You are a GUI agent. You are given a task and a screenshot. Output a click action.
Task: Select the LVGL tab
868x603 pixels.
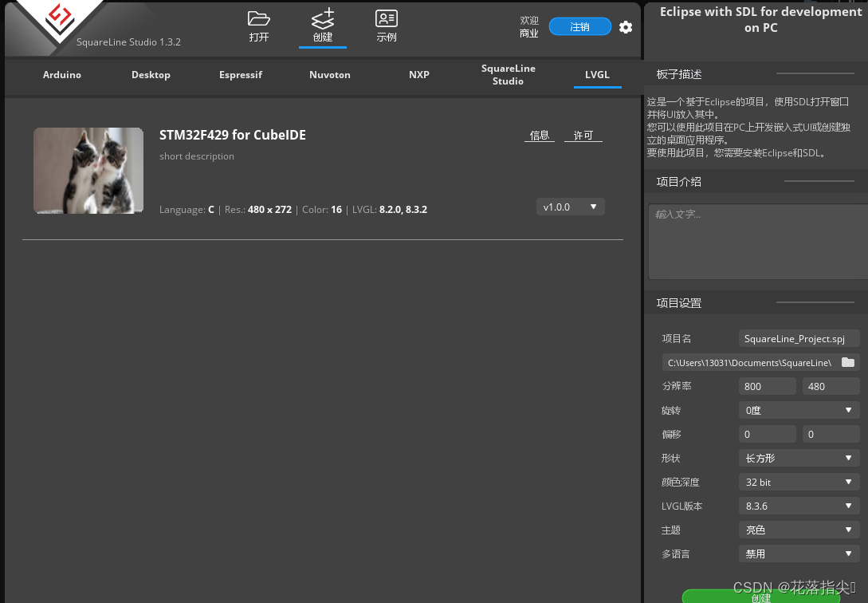tap(597, 75)
